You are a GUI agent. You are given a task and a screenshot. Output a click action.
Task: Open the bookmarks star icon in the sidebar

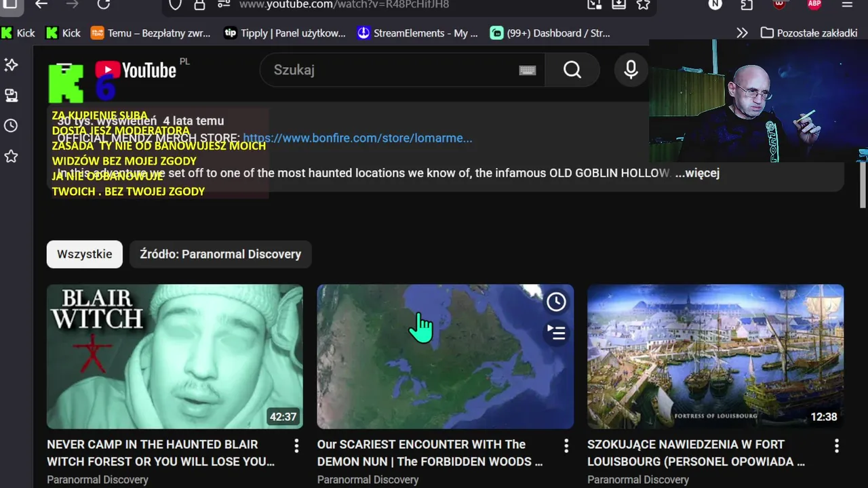click(x=11, y=156)
